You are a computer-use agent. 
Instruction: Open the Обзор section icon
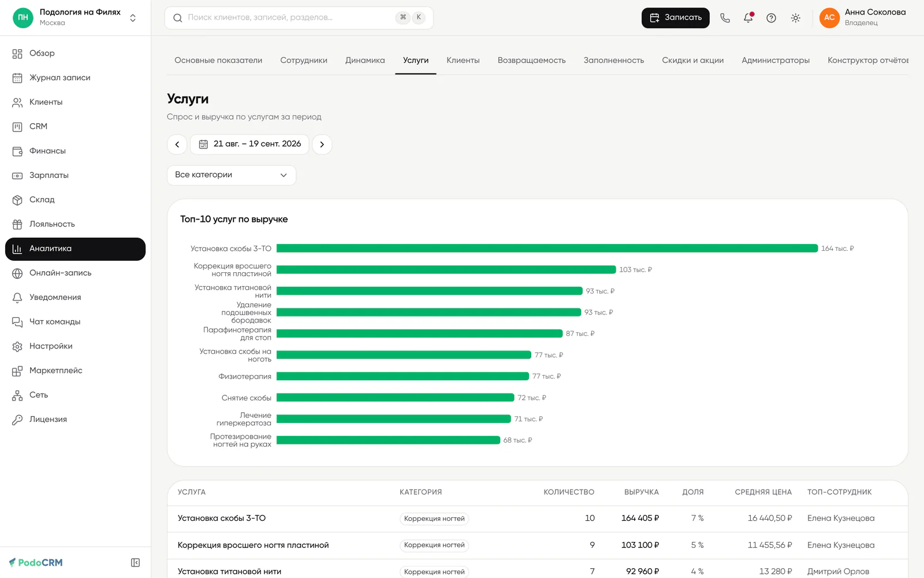(x=17, y=54)
